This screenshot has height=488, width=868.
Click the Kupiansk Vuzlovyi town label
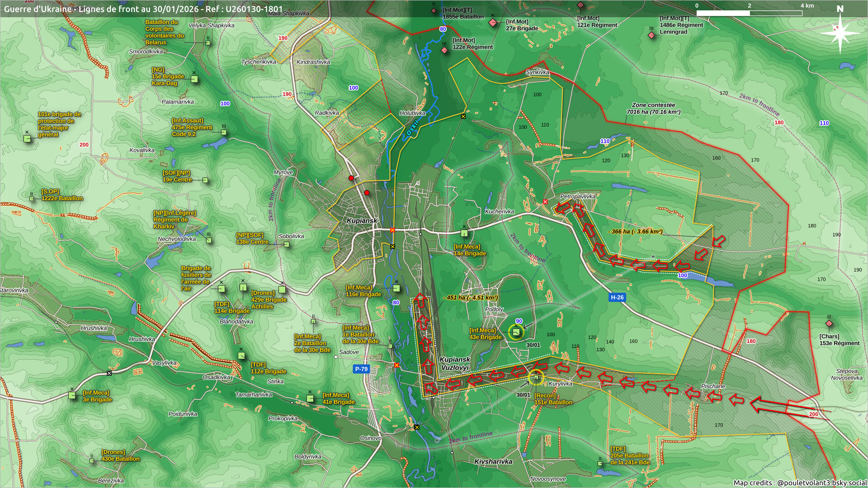point(455,363)
